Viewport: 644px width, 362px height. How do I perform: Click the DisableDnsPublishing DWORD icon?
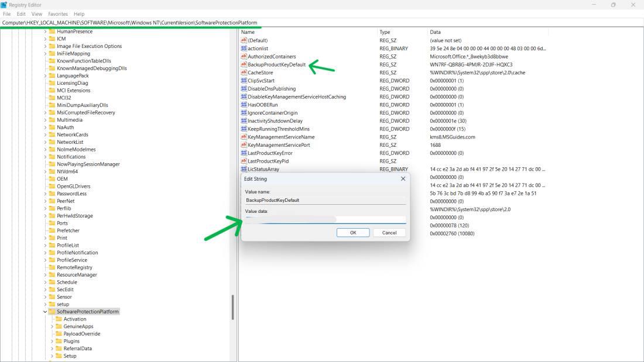tap(244, 89)
